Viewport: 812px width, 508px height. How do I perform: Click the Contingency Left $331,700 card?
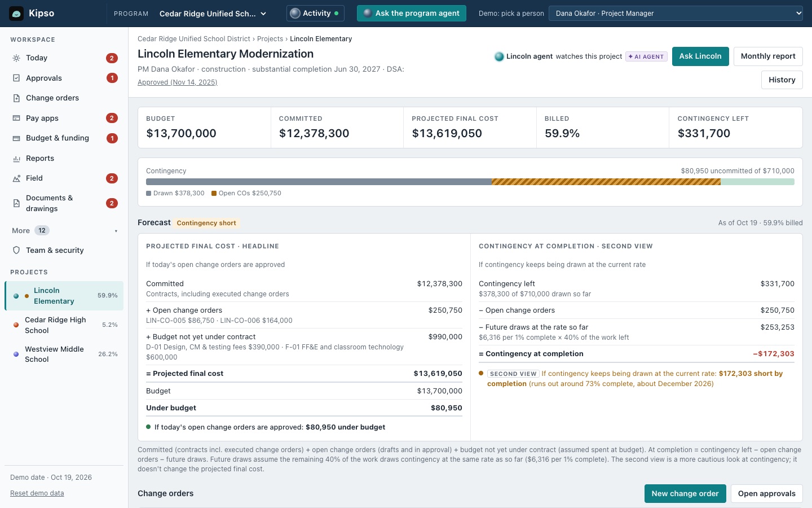click(x=735, y=128)
